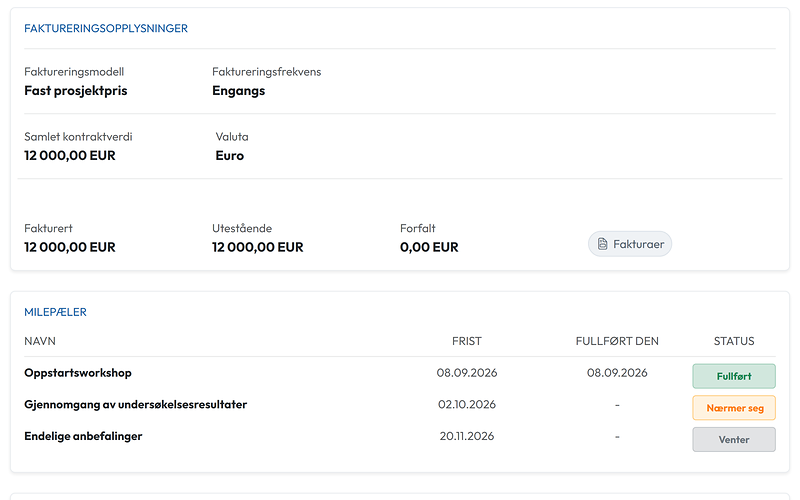This screenshot has width=800, height=500.
Task: Click the FULLFØRT DEN column header
Action: tap(617, 341)
